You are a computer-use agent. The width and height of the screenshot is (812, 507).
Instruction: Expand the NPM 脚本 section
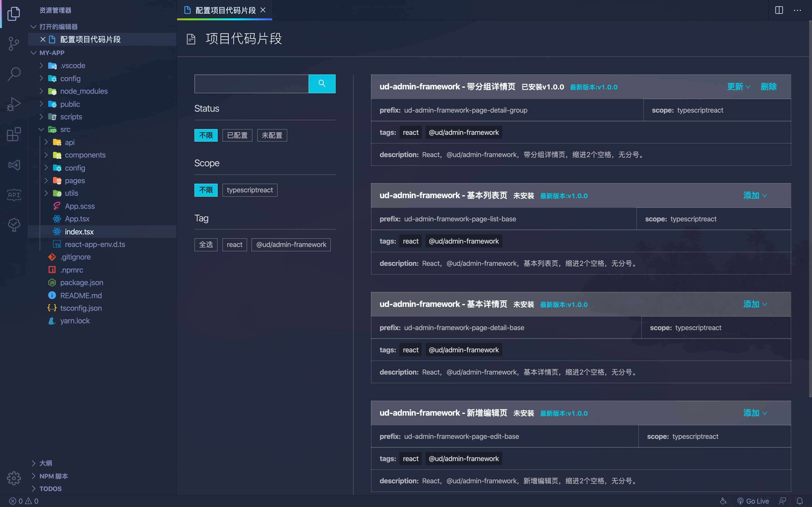pyautogui.click(x=53, y=476)
